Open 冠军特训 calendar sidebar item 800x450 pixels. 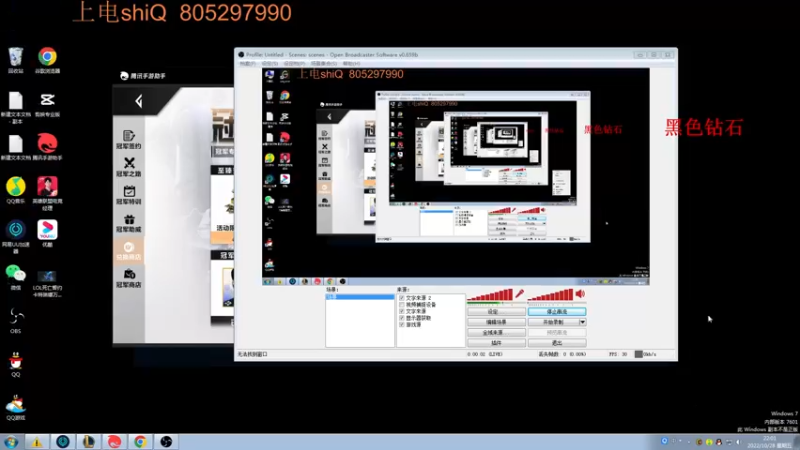[x=129, y=195]
